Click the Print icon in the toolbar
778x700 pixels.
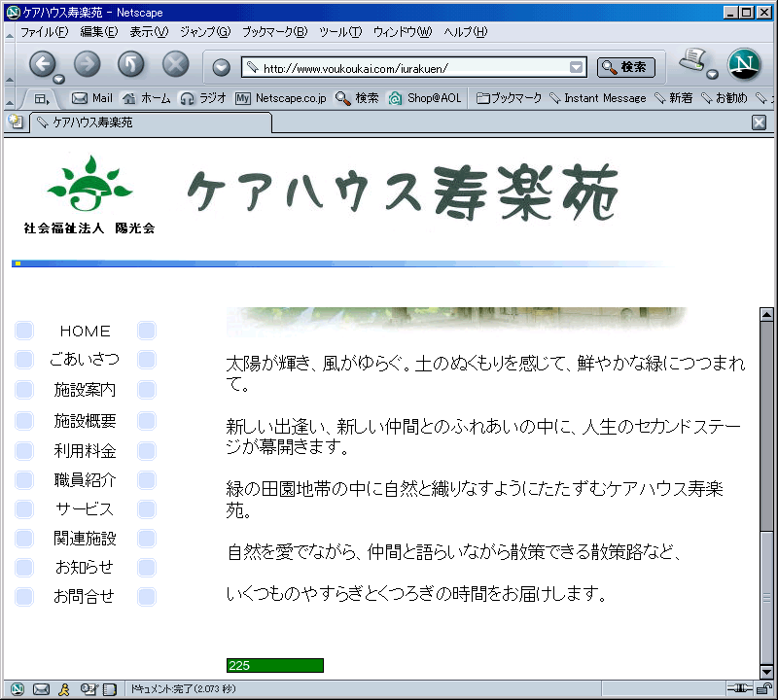pos(692,60)
